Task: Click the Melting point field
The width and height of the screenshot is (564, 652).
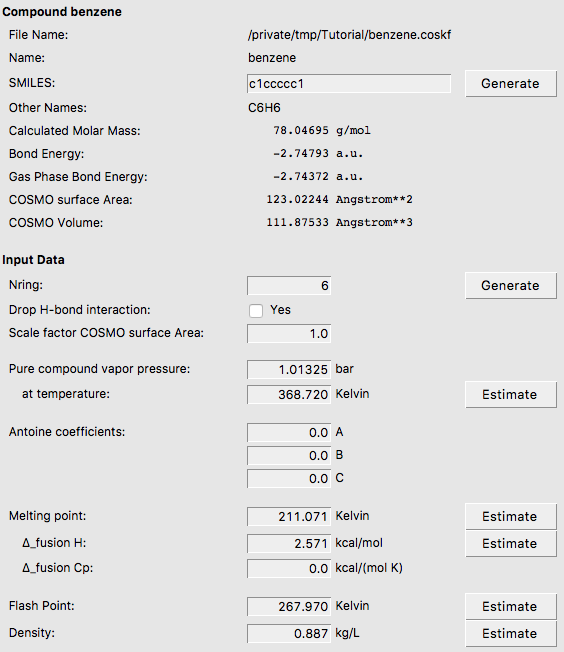Action: point(289,516)
